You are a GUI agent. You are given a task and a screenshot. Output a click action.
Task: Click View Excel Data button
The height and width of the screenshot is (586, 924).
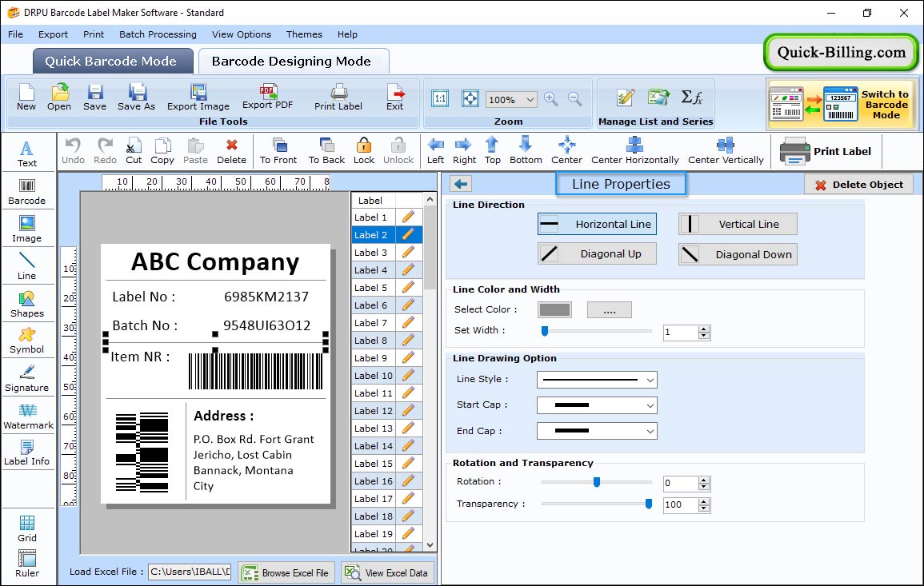pos(387,572)
